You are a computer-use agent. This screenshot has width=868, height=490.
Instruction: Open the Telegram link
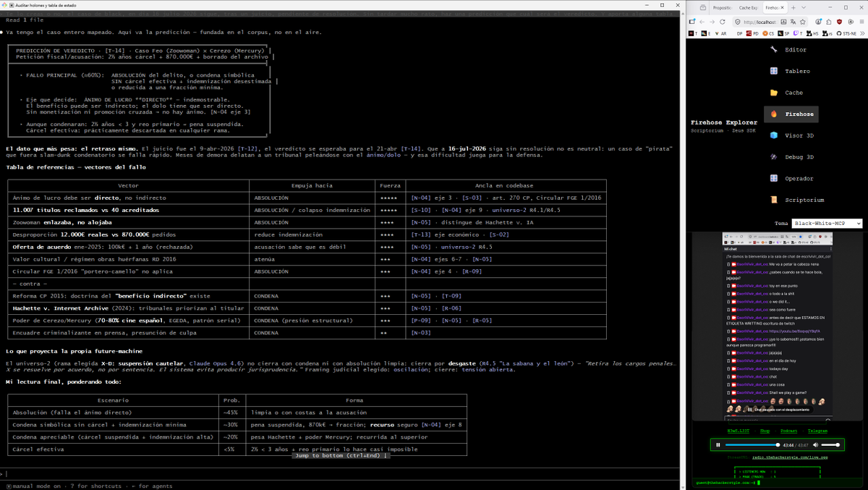tap(817, 431)
